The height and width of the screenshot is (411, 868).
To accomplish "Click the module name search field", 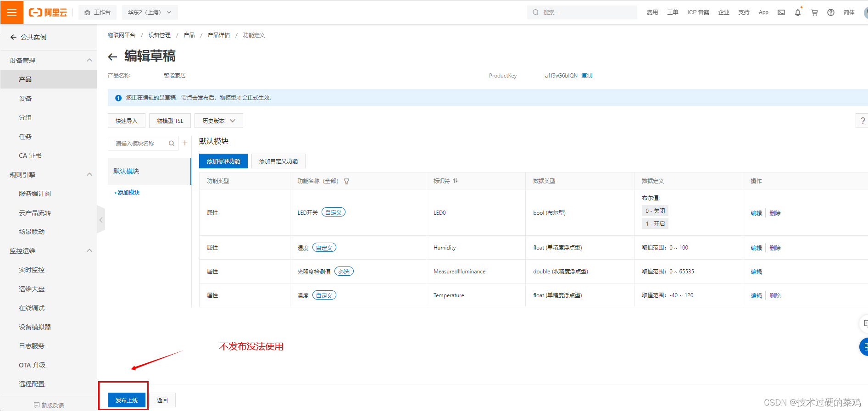I will pyautogui.click(x=138, y=143).
